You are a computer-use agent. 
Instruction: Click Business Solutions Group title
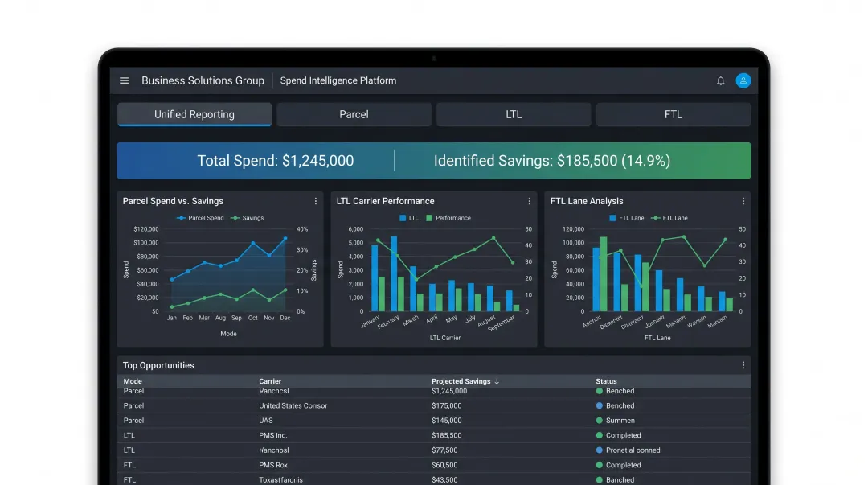[x=203, y=80]
